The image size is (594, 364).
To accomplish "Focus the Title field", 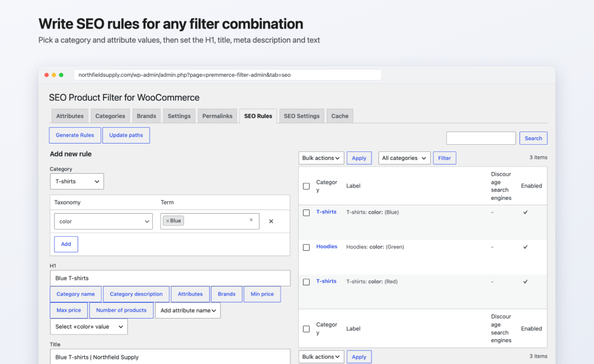I will (x=170, y=357).
